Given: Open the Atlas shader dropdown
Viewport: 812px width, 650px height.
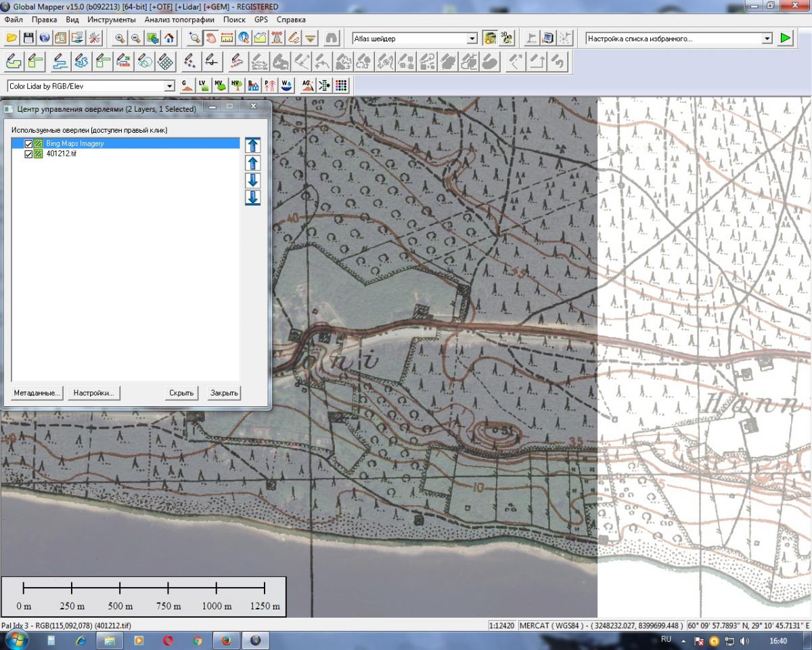Looking at the screenshot, I should coord(472,39).
